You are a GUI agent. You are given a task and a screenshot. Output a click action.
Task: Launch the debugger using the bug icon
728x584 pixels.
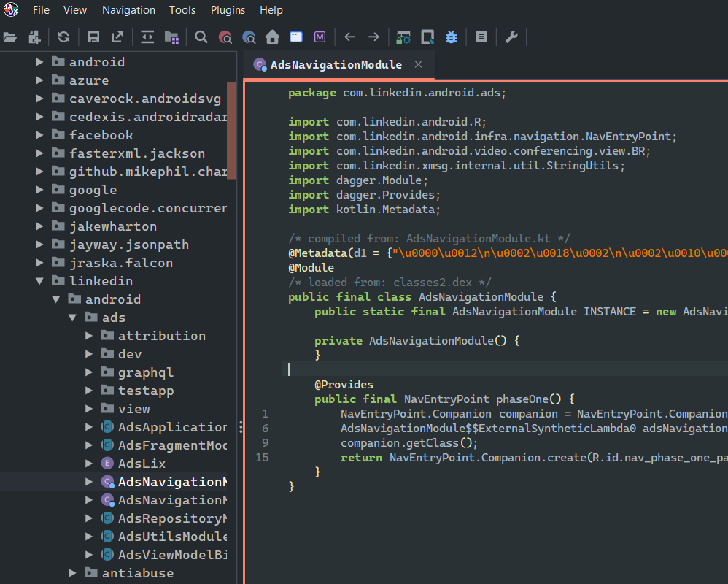(x=451, y=36)
